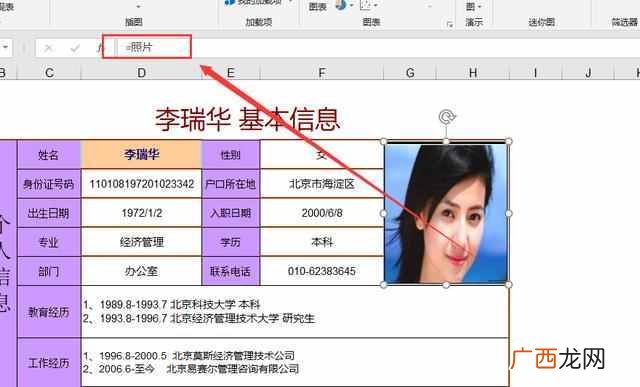
Task: Select the ID number 110108197201023342 cell
Action: (141, 184)
